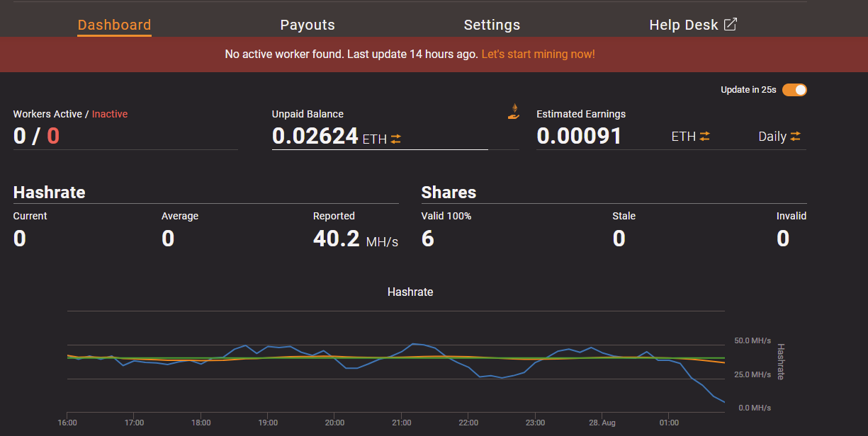Click the payout hand icon above Unpaid Balance
868x436 pixels.
pos(514,111)
